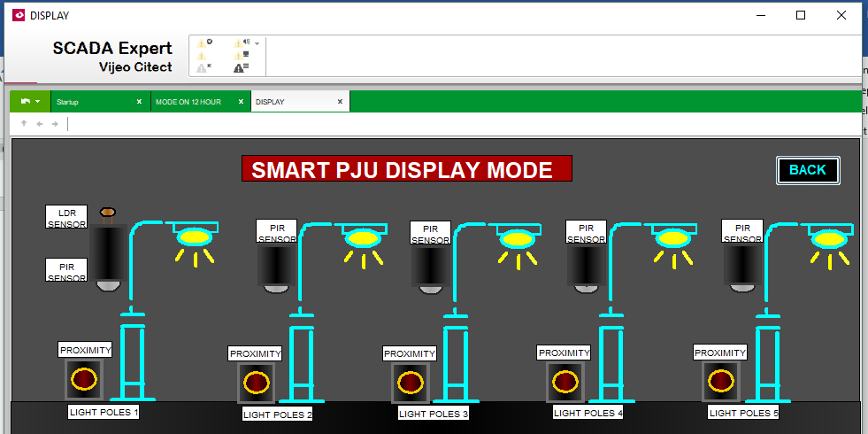Close the MODE ON 12 HOUR tab

(x=240, y=102)
